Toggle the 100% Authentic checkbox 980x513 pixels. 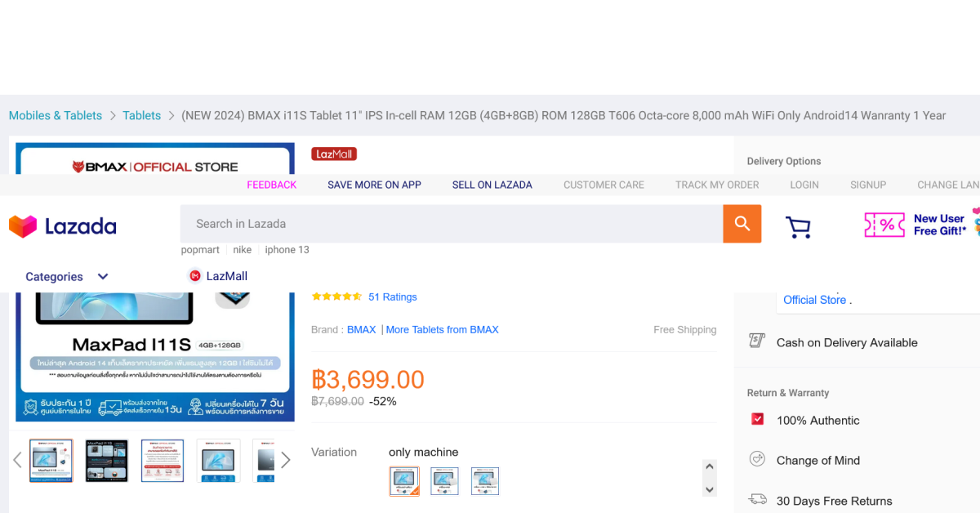(x=757, y=419)
